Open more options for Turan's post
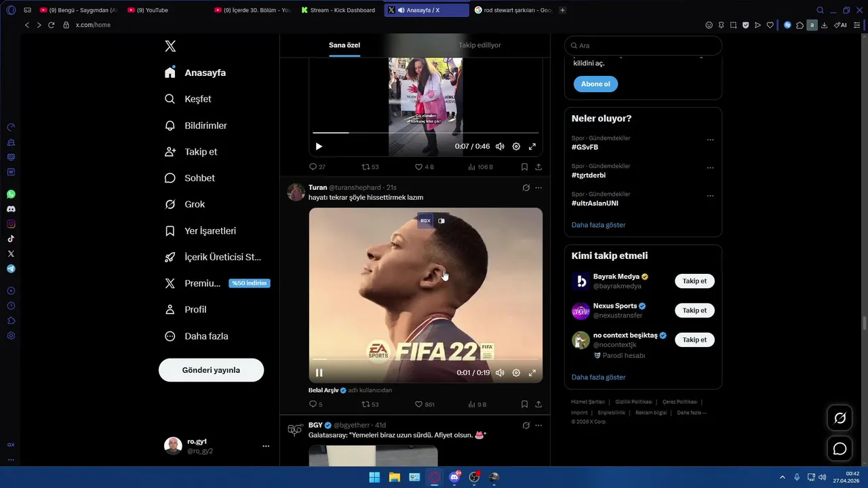The height and width of the screenshot is (488, 868). point(538,188)
